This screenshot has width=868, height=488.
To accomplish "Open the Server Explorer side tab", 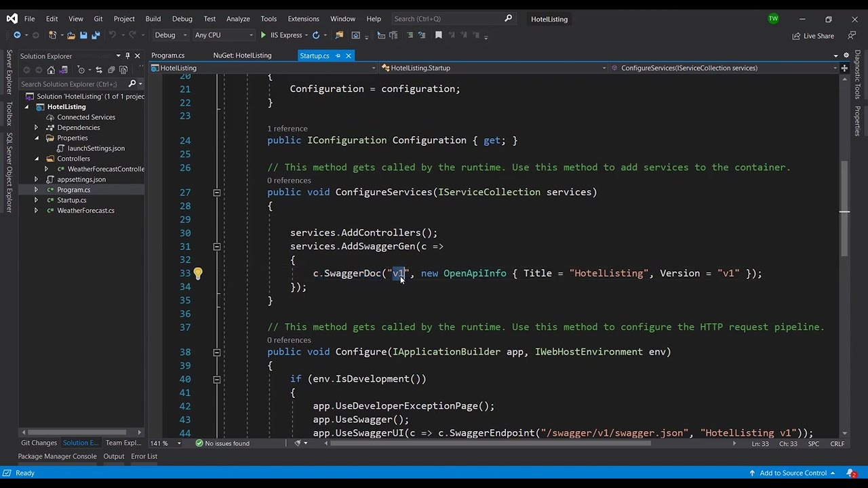I will click(x=9, y=72).
